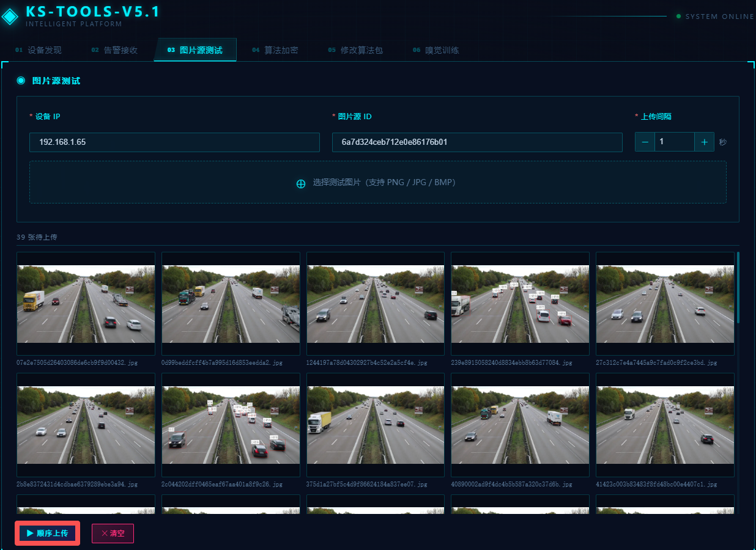The width and height of the screenshot is (756, 550).
Task: Select thumbnail 41423c003b83483f8fd48bc00e4407c1.jpg
Action: (x=665, y=425)
